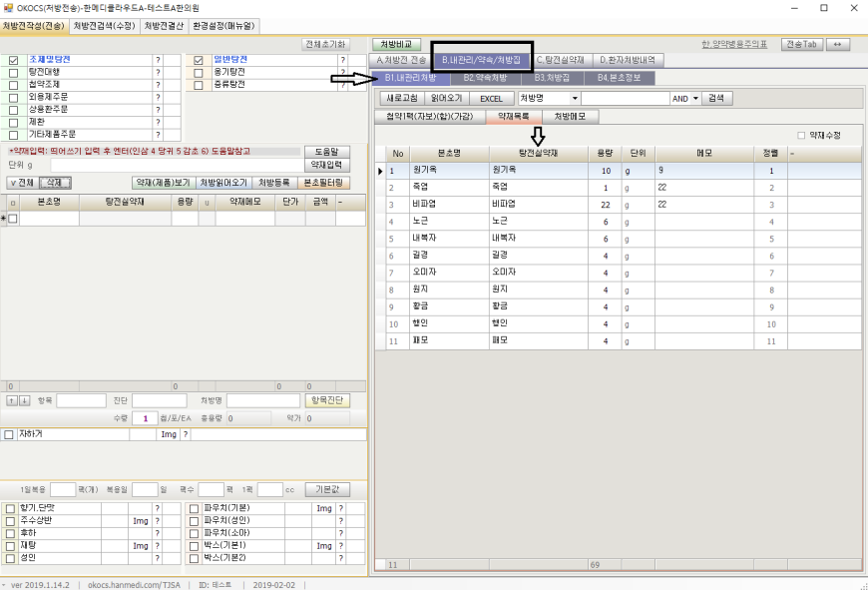Image resolution: width=868 pixels, height=590 pixels.
Task: Enable the 약재수정 checkbox
Action: coord(801,135)
